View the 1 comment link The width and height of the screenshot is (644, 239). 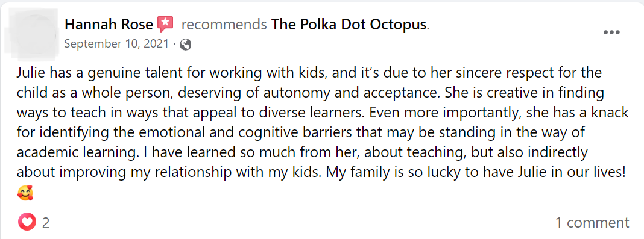[x=592, y=223]
